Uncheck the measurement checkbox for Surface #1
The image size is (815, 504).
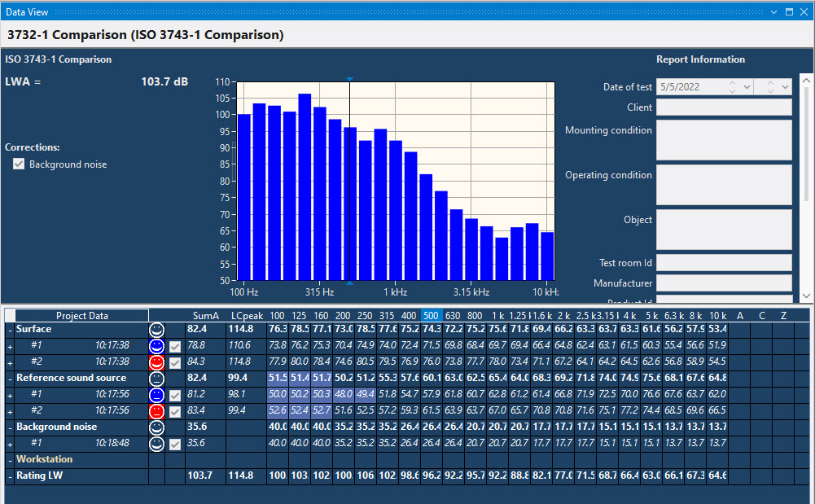click(x=173, y=345)
